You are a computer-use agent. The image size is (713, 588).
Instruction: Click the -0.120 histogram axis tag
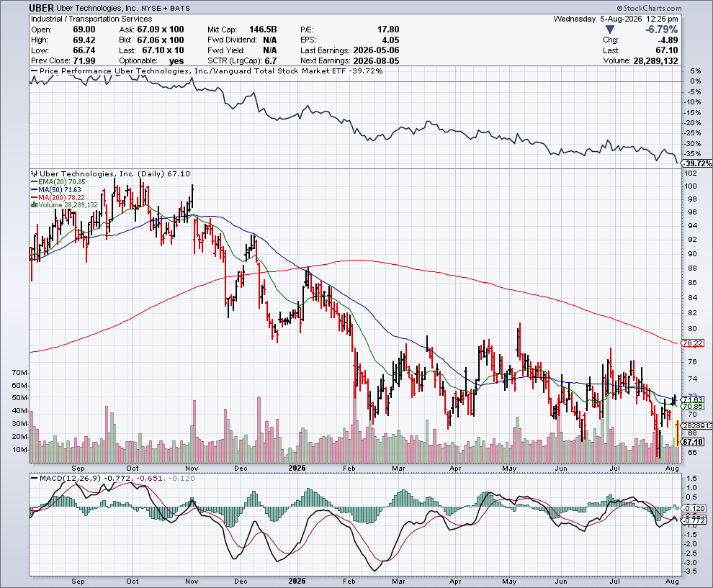694,509
